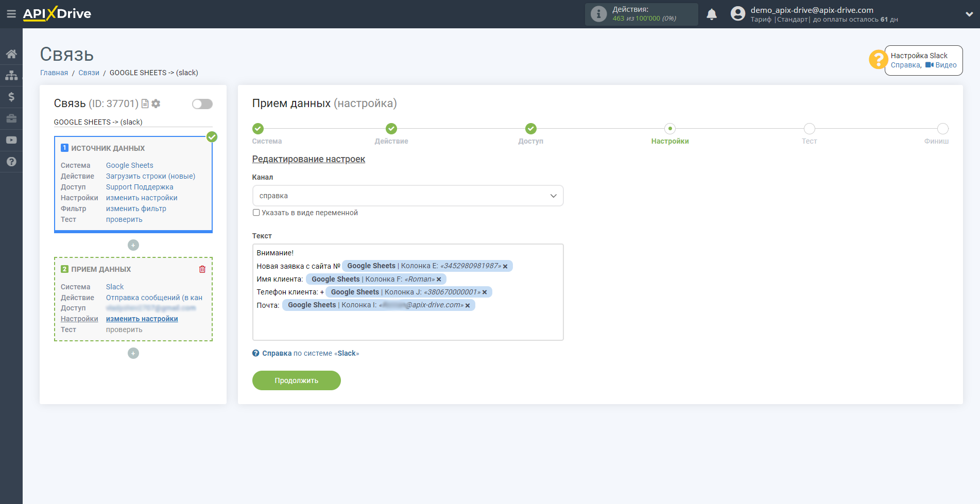Go to the Доступ step

[x=531, y=129]
